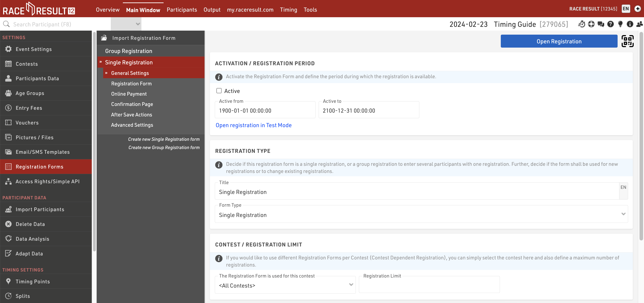The width and height of the screenshot is (644, 303).
Task: Click the Event Settings gear icon
Action: [x=8, y=49]
